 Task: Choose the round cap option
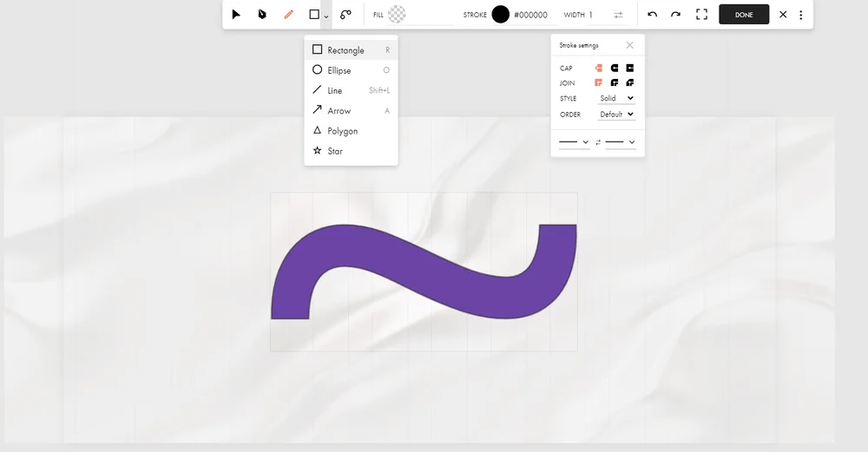[x=615, y=68]
